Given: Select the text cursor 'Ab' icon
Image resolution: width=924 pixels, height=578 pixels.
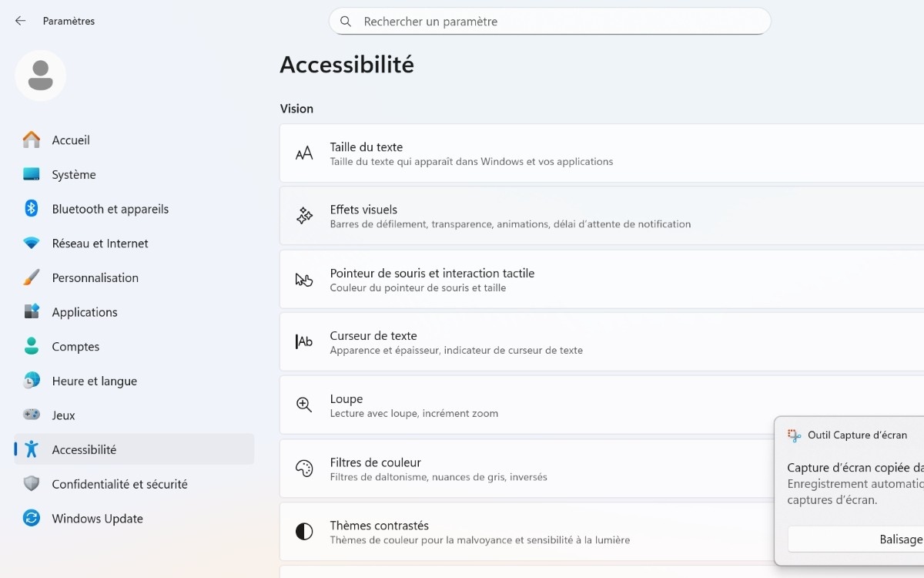Looking at the screenshot, I should click(x=303, y=341).
